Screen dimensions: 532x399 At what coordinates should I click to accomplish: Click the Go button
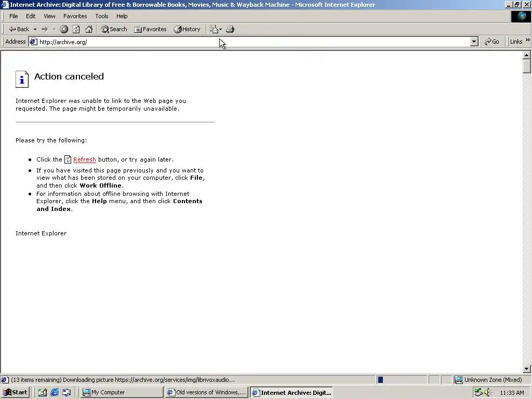(491, 42)
